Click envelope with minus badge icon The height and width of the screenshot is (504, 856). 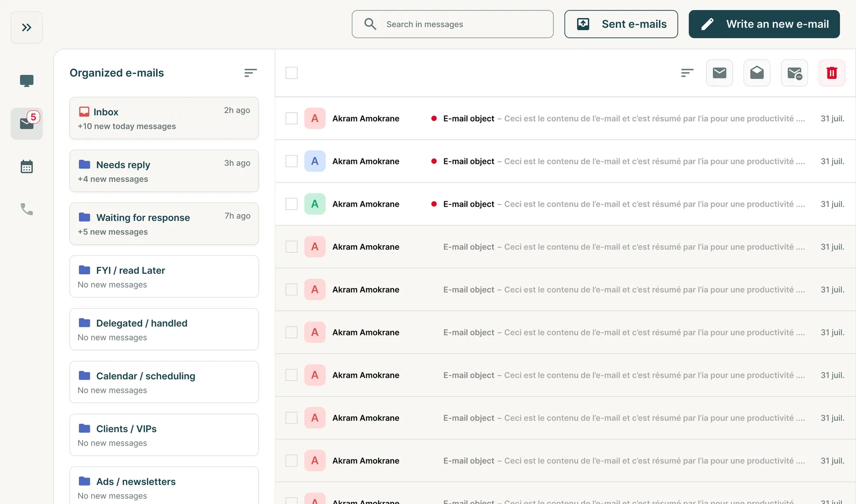(x=795, y=73)
